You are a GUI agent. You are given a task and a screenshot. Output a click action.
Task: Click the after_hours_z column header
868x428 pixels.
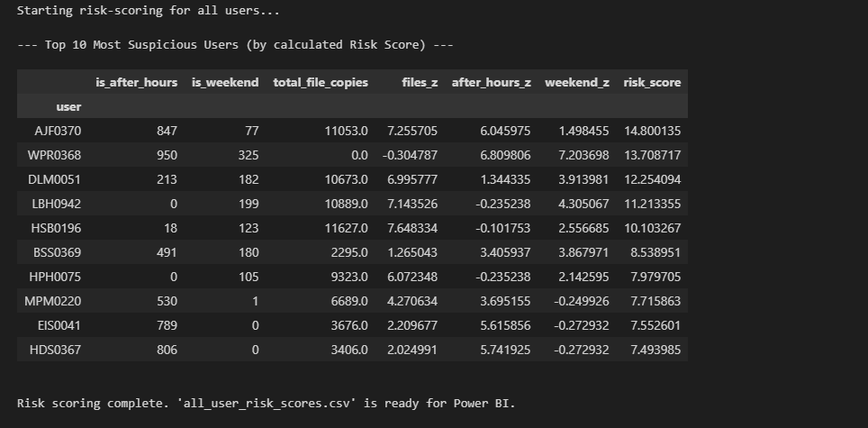click(x=491, y=82)
